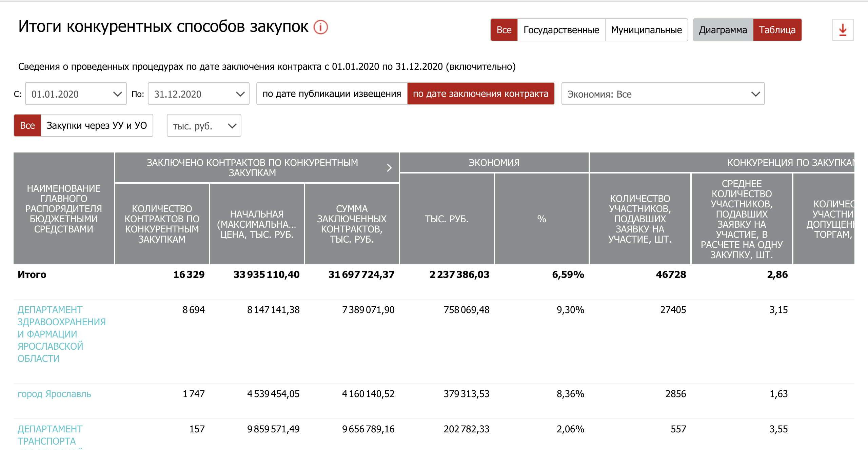Click the 'ЭКОНОМИЯ' group header
This screenshot has width=868, height=450.
click(x=494, y=163)
